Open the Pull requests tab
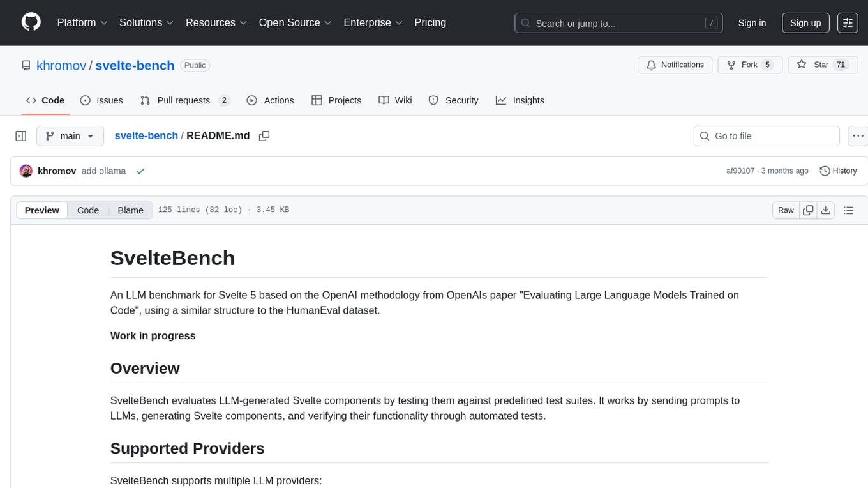 [x=185, y=100]
